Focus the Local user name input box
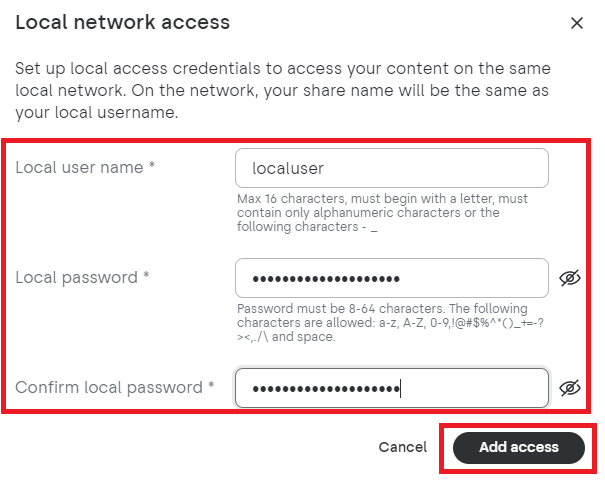This screenshot has width=605, height=481. coord(392,168)
